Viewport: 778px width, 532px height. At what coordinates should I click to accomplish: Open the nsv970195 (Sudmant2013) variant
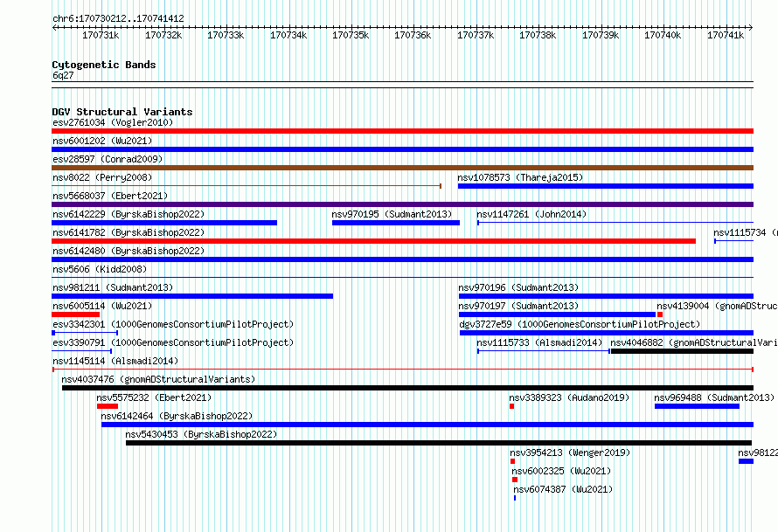(x=392, y=214)
